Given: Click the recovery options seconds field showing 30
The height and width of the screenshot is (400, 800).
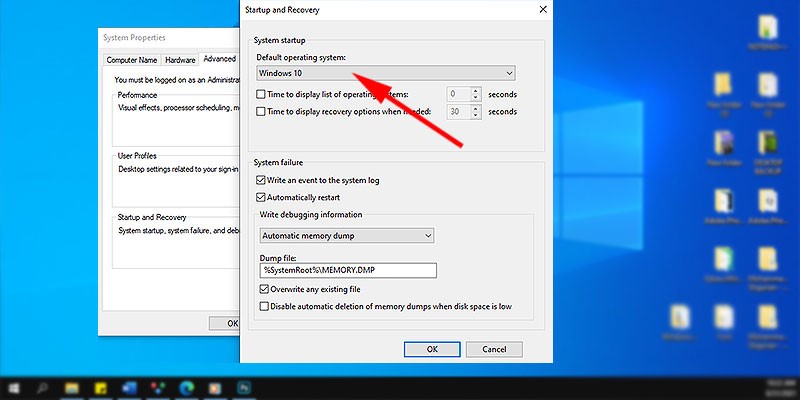Looking at the screenshot, I should point(459,112).
